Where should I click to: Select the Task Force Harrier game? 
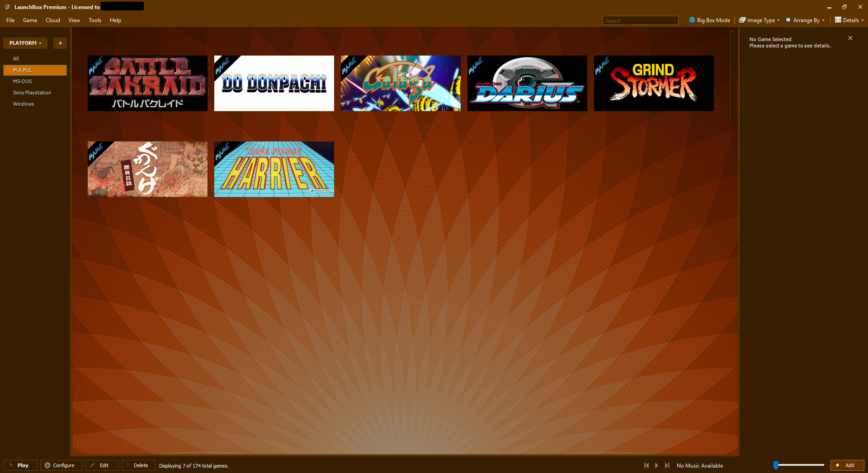coord(274,169)
